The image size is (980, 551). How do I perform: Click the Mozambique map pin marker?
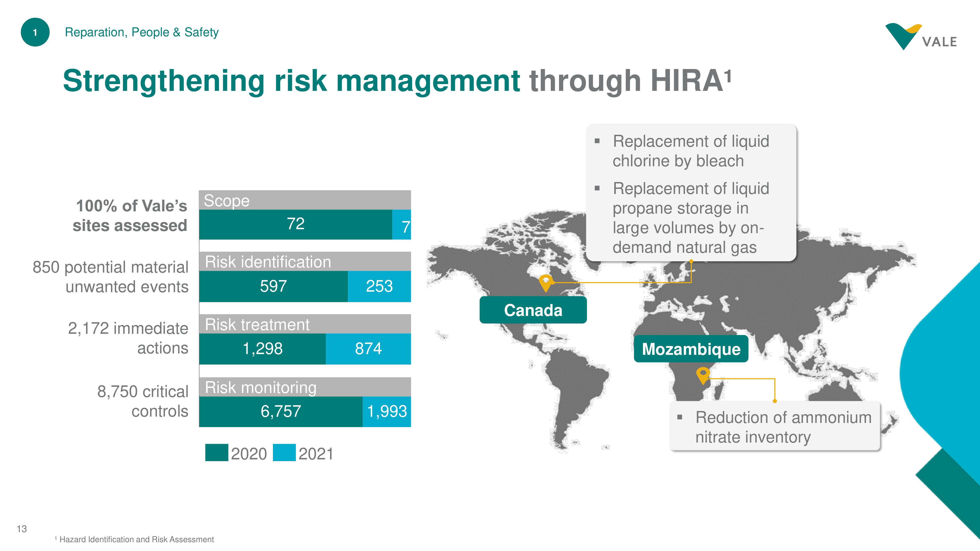[703, 376]
